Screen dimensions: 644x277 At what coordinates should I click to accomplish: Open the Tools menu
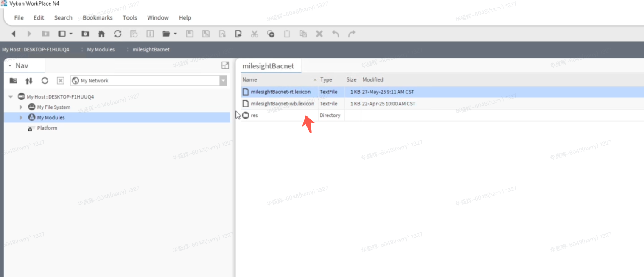click(130, 18)
